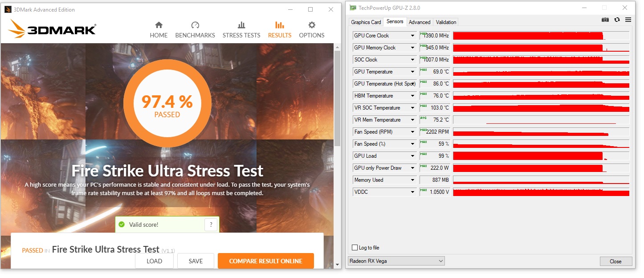Click the 2202 RPM fan value
The width and height of the screenshot is (644, 278).
435,132
